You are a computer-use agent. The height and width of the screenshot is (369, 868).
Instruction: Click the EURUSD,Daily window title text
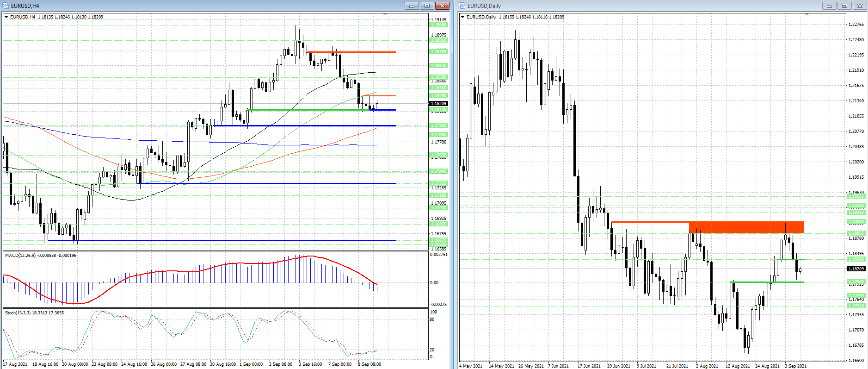[484, 6]
